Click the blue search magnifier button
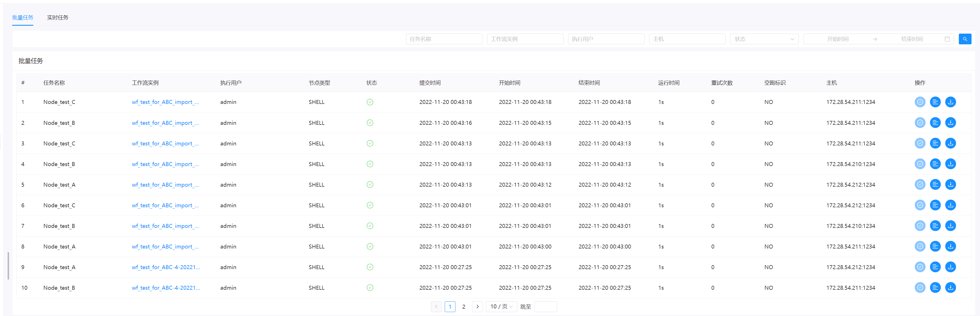The height and width of the screenshot is (316, 980). click(x=965, y=39)
